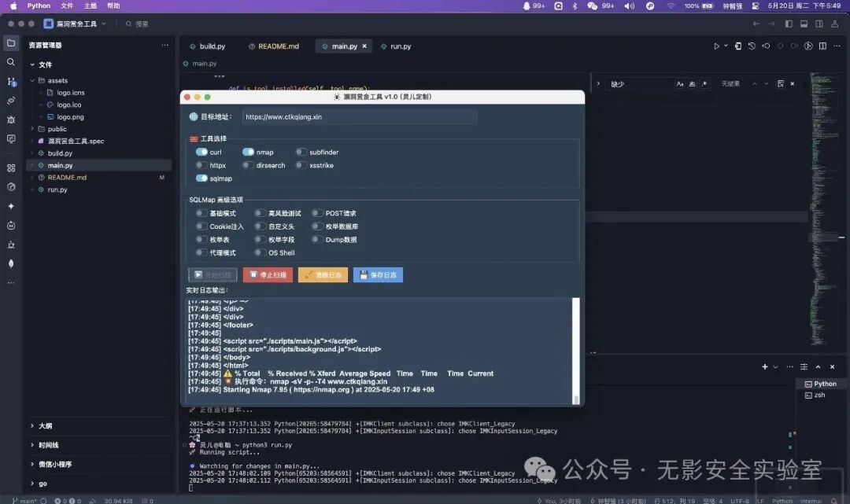The height and width of the screenshot is (504, 850).
Task: Enable the Dump数据 SQLMap option
Action: [x=317, y=239]
